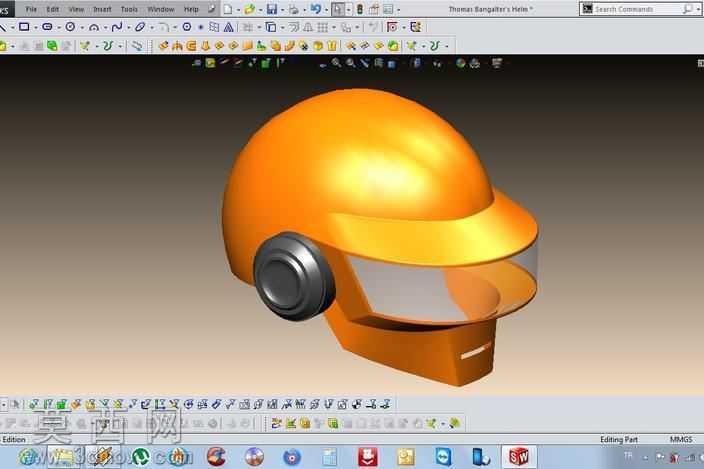Select the Circle sketch tool
Viewport: 704px width, 469px height.
(x=70, y=27)
